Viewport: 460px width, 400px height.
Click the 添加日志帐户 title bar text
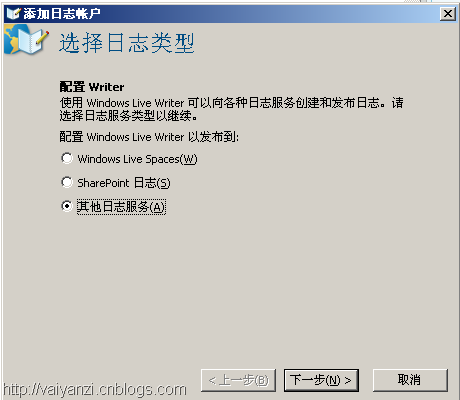[62, 14]
